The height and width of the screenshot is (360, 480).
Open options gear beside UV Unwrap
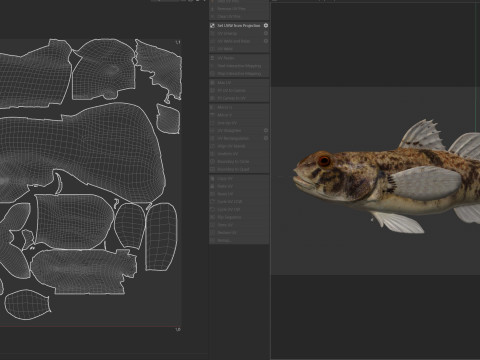(266, 33)
